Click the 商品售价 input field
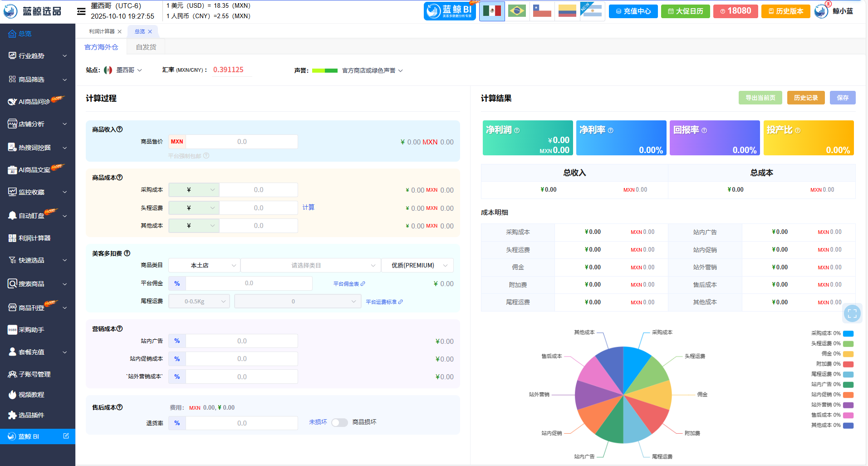Viewport: 868px width, 466px height. 241,142
